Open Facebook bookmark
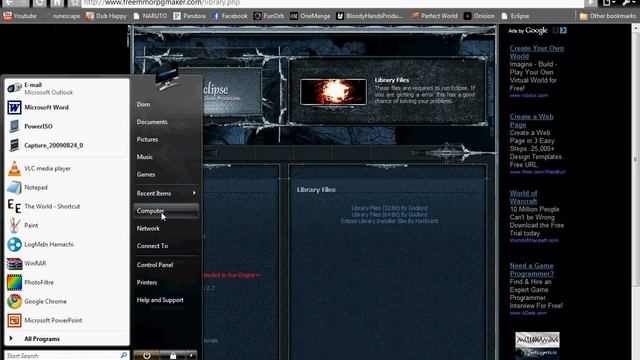Viewport: 640px width, 360px height. pyautogui.click(x=230, y=16)
